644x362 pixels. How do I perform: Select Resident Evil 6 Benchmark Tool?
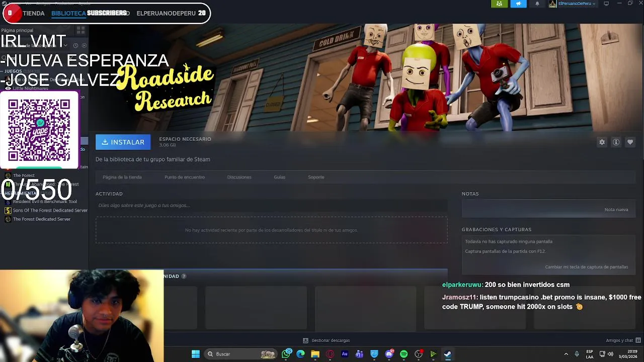(x=45, y=202)
